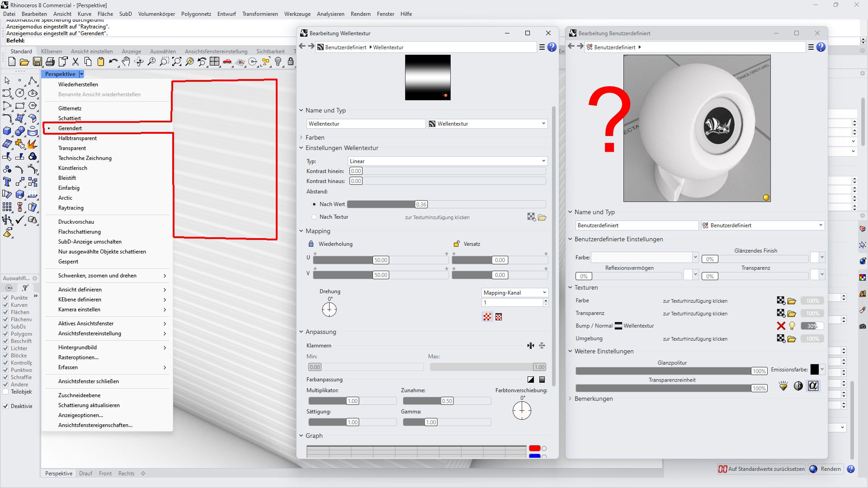Click the print icon in standard toolbar
The width and height of the screenshot is (868, 488).
tap(50, 62)
